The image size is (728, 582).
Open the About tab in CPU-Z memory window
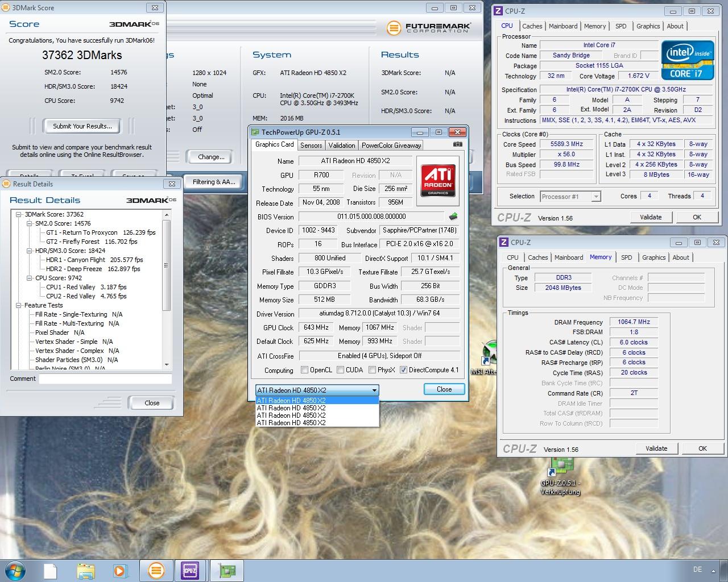(x=681, y=257)
